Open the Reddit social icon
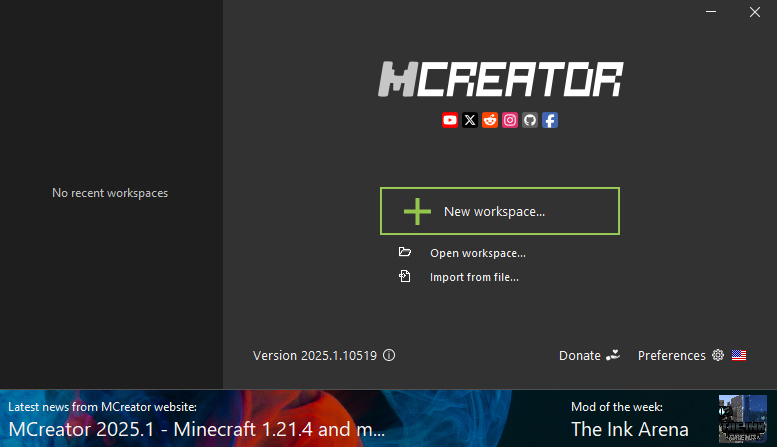 490,120
